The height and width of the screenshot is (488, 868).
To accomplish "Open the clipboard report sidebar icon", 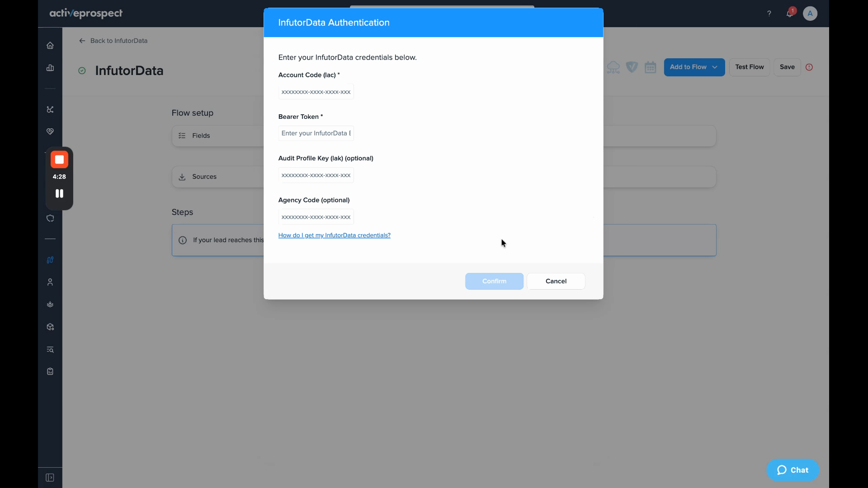I will click(50, 371).
